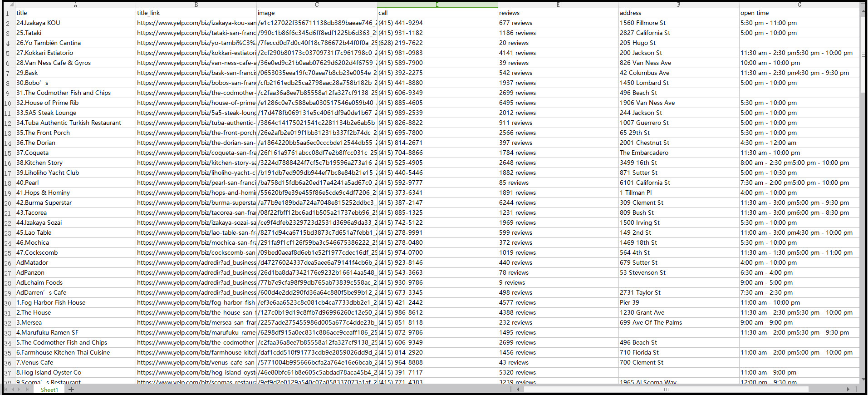Jump to the last sheet tab arrow

pyautogui.click(x=28, y=390)
